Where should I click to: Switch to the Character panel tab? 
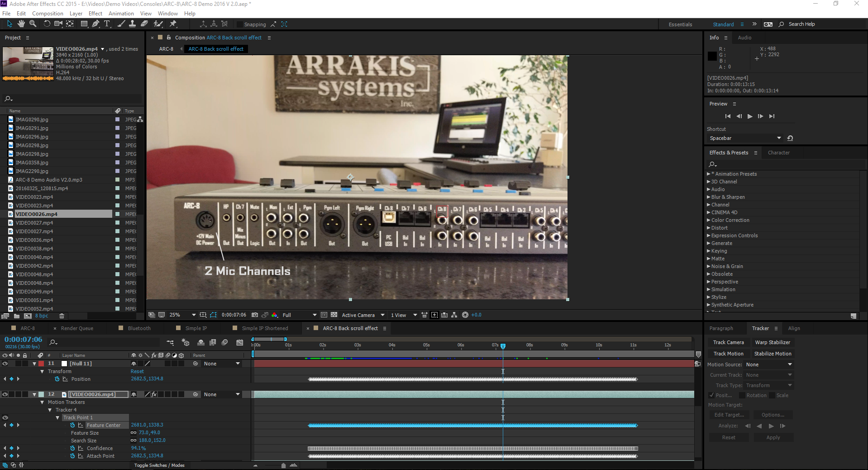[778, 153]
